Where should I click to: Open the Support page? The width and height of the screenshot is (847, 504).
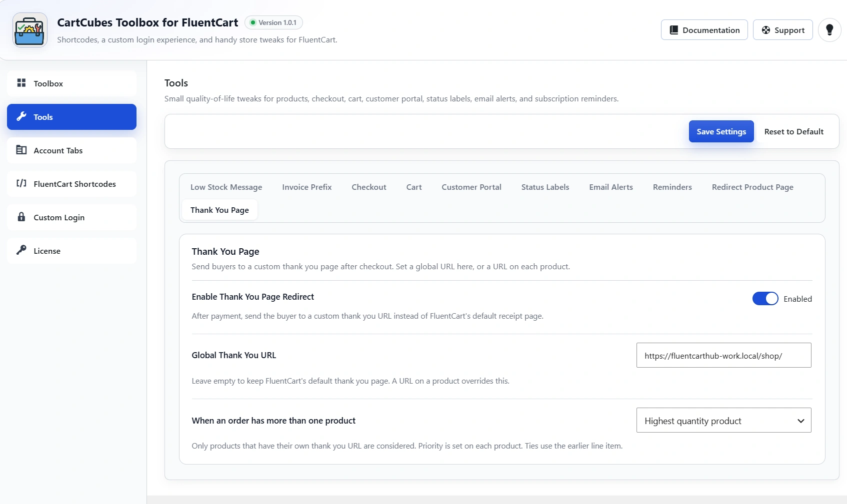(x=783, y=30)
